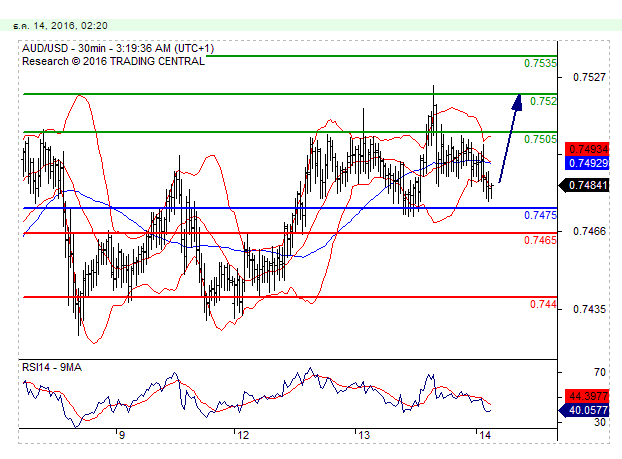622x459 pixels.
Task: Click the red 44.3977 RSI value tag
Action: pos(587,396)
